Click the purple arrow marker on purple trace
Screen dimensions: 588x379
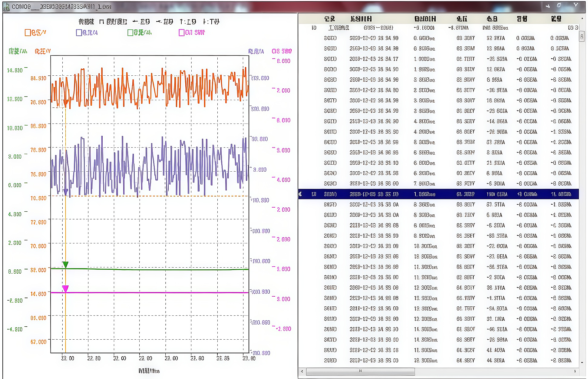click(66, 192)
